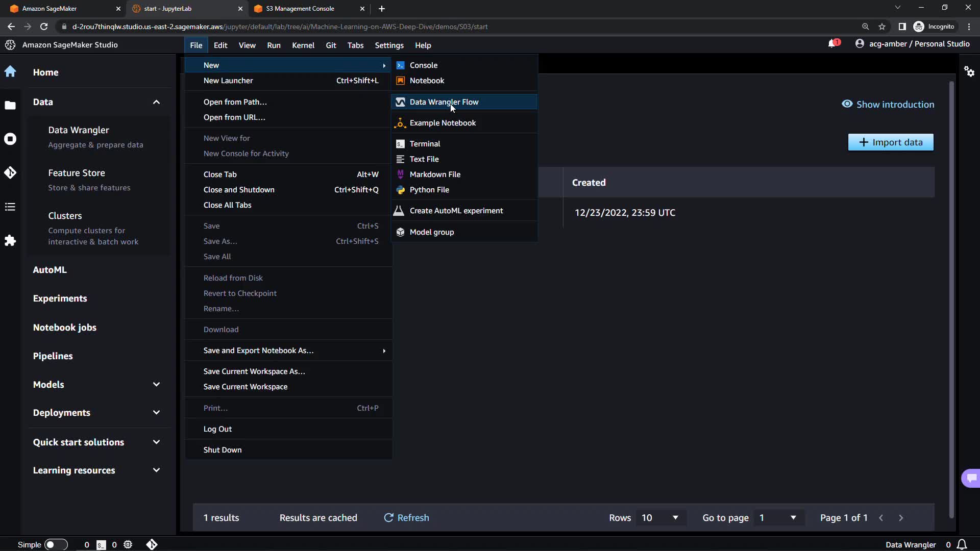Open the Go to page dropdown
The height and width of the screenshot is (551, 980).
[x=778, y=517]
